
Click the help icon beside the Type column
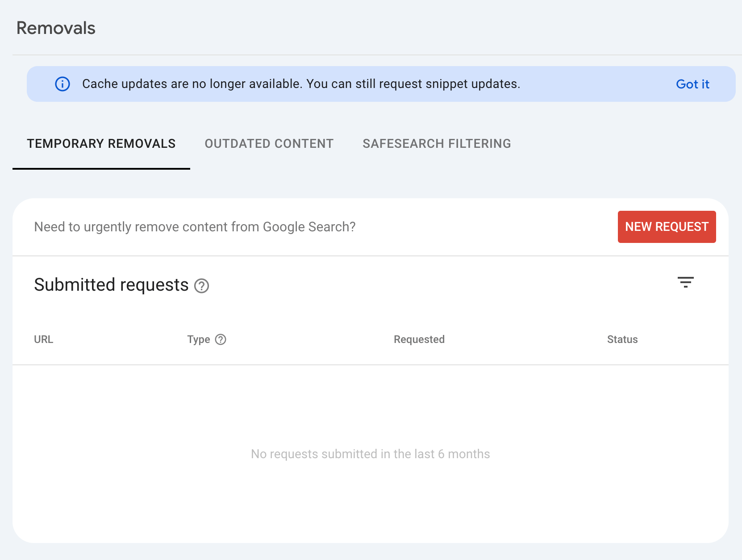[x=221, y=339]
